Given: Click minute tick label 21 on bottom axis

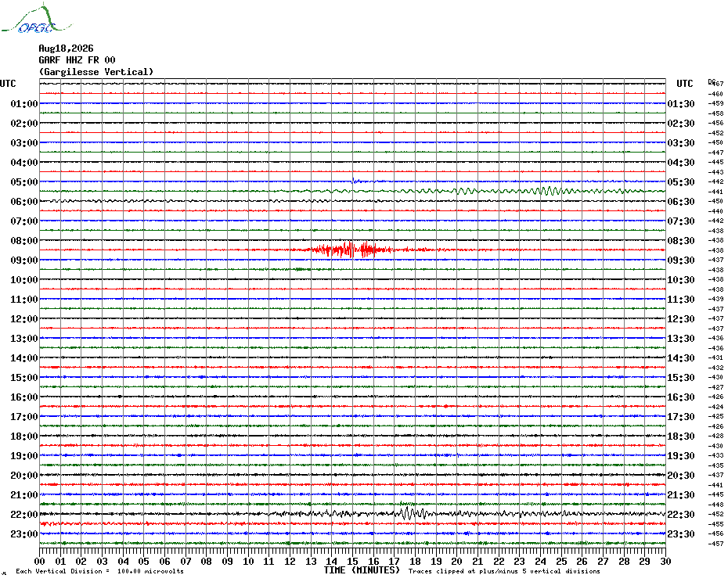Looking at the screenshot, I should (478, 562).
